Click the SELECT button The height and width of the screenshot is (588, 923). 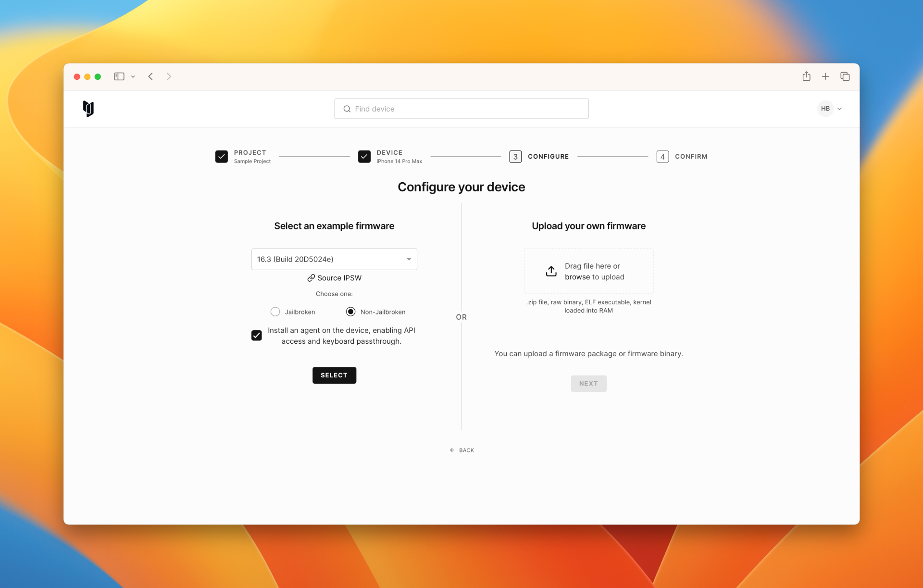(335, 375)
